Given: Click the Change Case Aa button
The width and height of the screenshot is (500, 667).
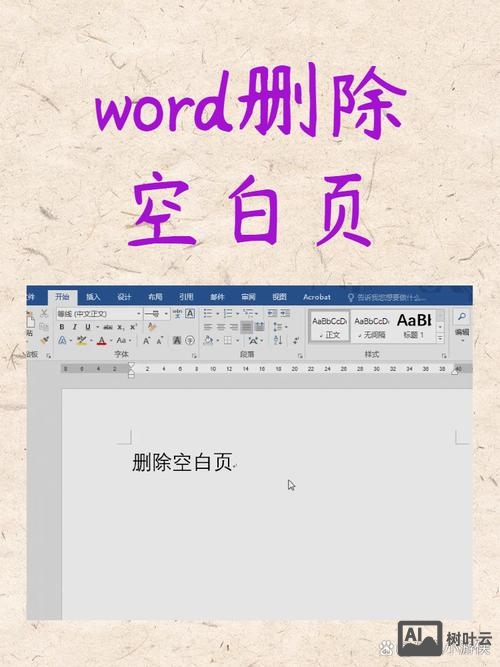Looking at the screenshot, I should 121,340.
